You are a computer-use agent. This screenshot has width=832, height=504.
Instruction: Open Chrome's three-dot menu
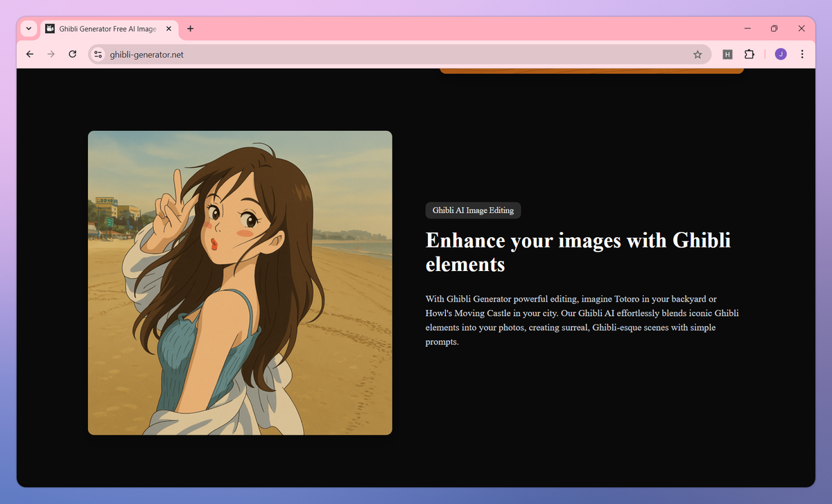(802, 54)
